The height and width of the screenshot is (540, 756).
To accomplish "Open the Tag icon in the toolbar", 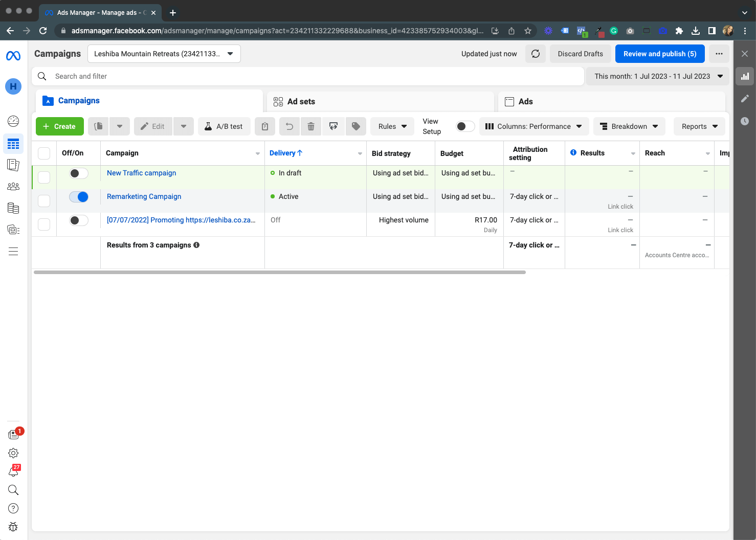I will coord(355,126).
